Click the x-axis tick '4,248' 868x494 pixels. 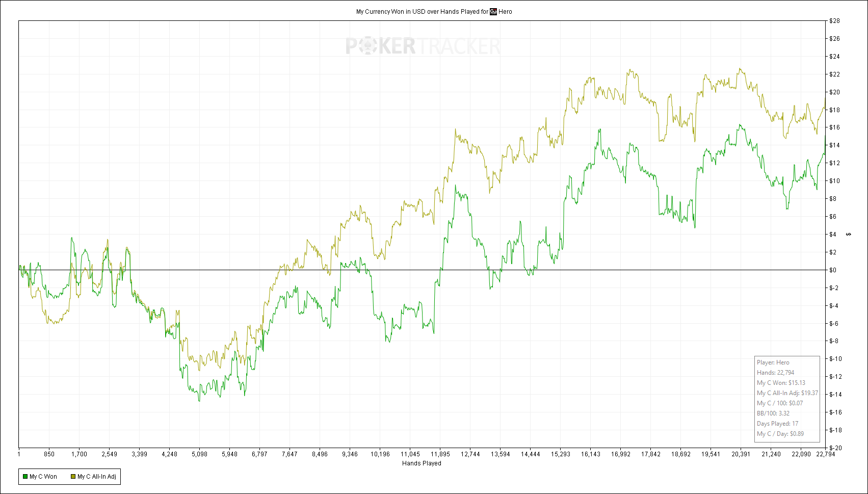click(169, 454)
